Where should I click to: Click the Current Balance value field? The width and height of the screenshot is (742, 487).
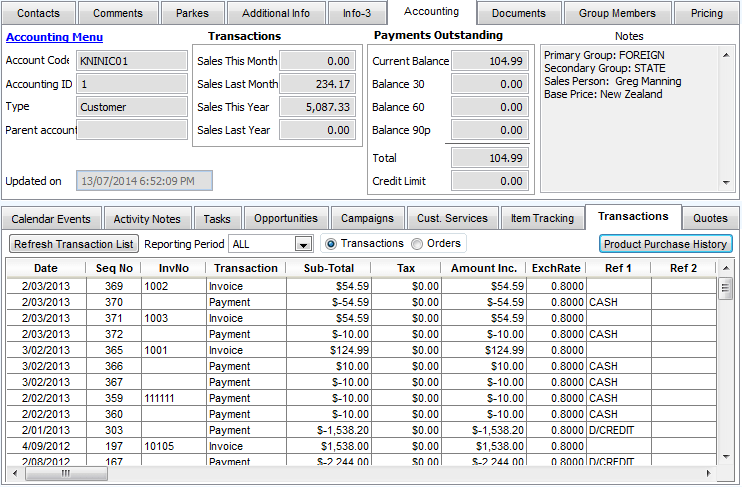490,61
